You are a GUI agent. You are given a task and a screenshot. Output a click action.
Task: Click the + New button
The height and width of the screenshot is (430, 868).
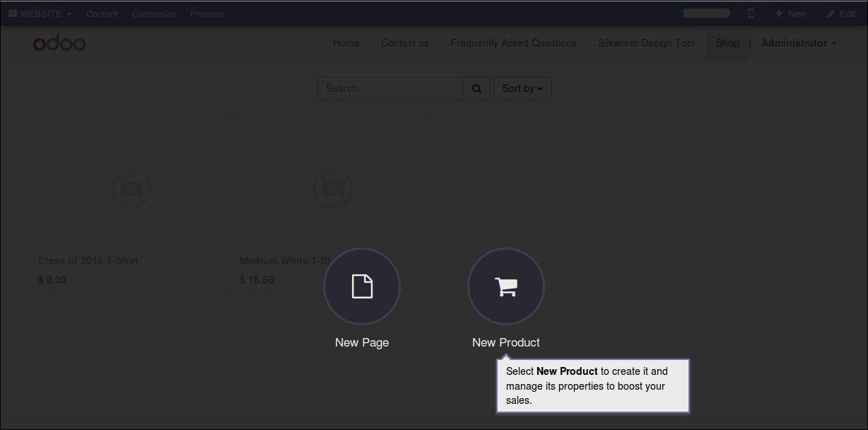point(790,13)
